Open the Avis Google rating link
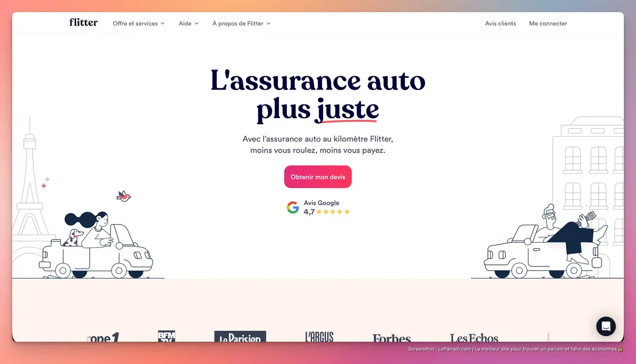The width and height of the screenshot is (636, 364). pos(318,207)
